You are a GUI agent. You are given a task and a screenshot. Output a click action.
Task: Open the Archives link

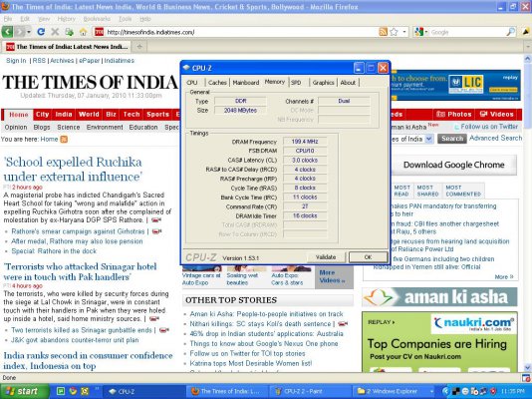point(62,61)
